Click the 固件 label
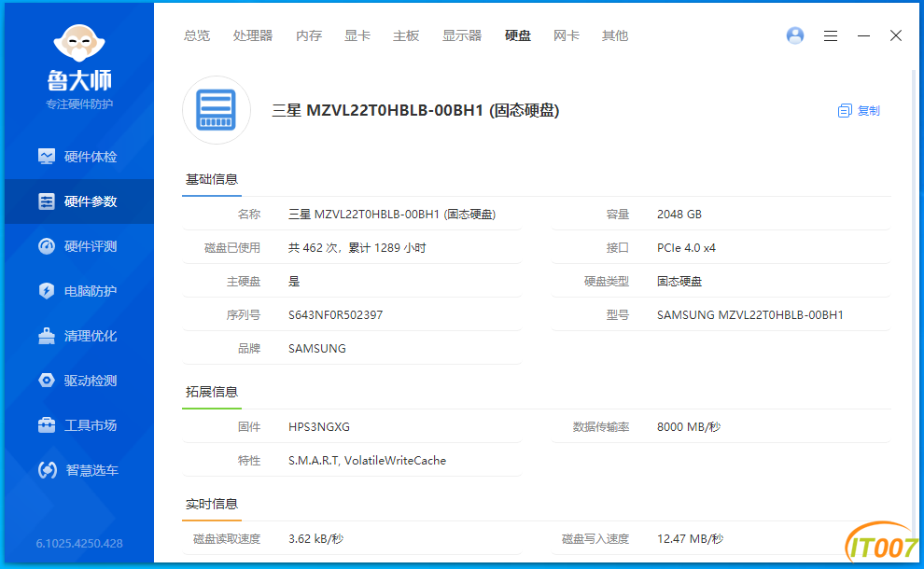Screen dimensions: 924x569 [x=249, y=427]
